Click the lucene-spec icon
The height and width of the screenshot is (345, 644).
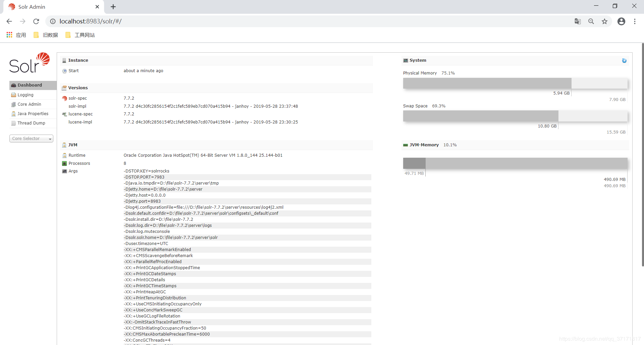coord(64,114)
